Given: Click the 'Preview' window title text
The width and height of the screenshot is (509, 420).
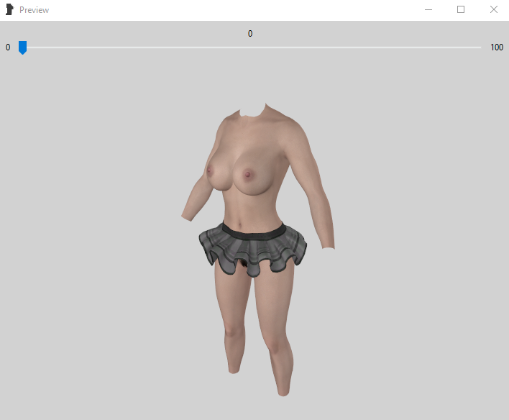Looking at the screenshot, I should coord(34,10).
